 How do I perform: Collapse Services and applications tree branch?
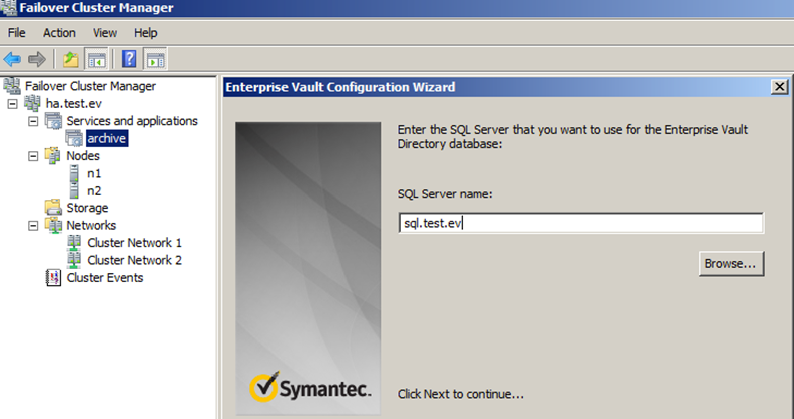point(33,121)
